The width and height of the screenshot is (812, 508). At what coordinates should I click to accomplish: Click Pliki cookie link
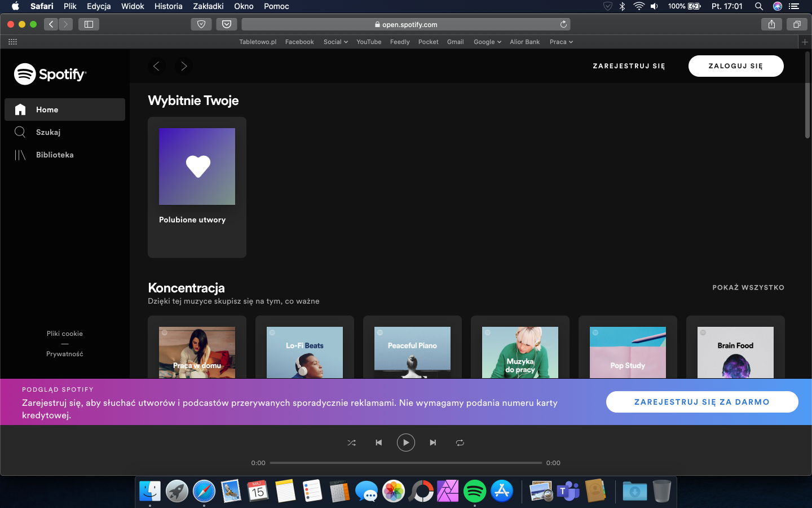click(65, 334)
